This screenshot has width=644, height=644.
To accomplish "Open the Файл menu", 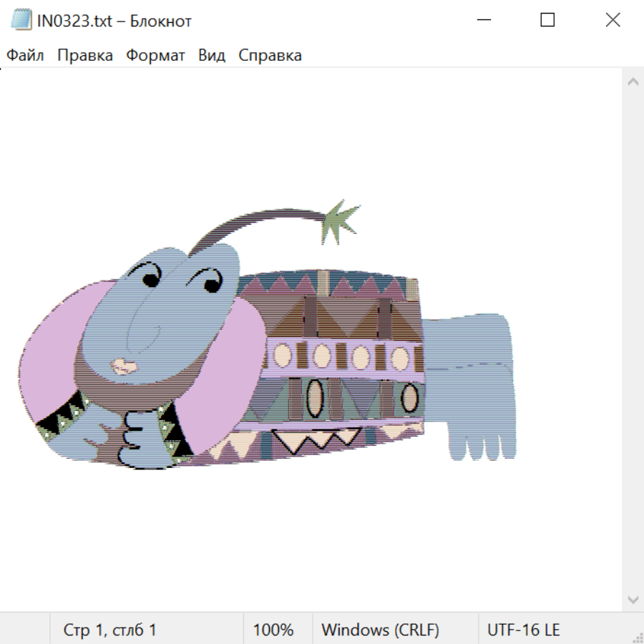I will pos(25,56).
